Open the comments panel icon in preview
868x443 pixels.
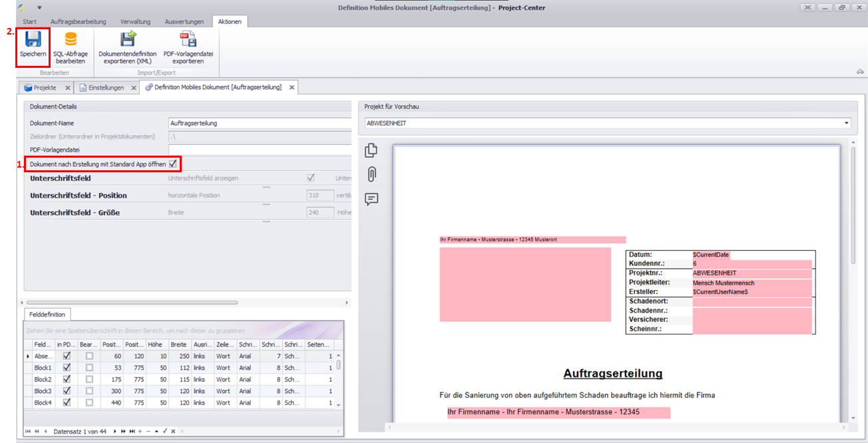(371, 199)
